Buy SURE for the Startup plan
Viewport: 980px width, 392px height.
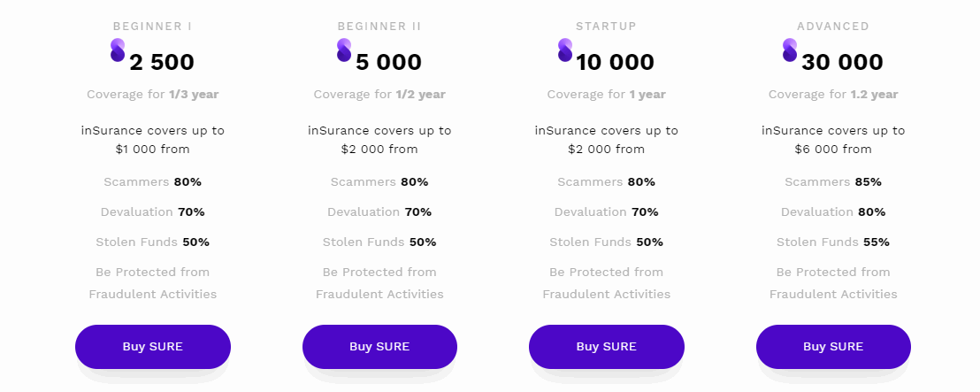tap(606, 346)
